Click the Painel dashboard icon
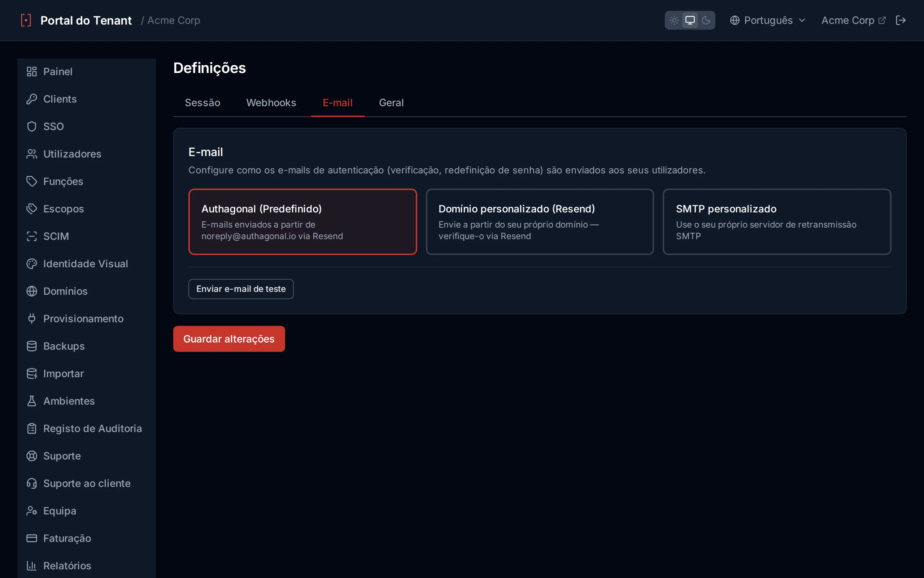This screenshot has height=578, width=924. (x=32, y=72)
